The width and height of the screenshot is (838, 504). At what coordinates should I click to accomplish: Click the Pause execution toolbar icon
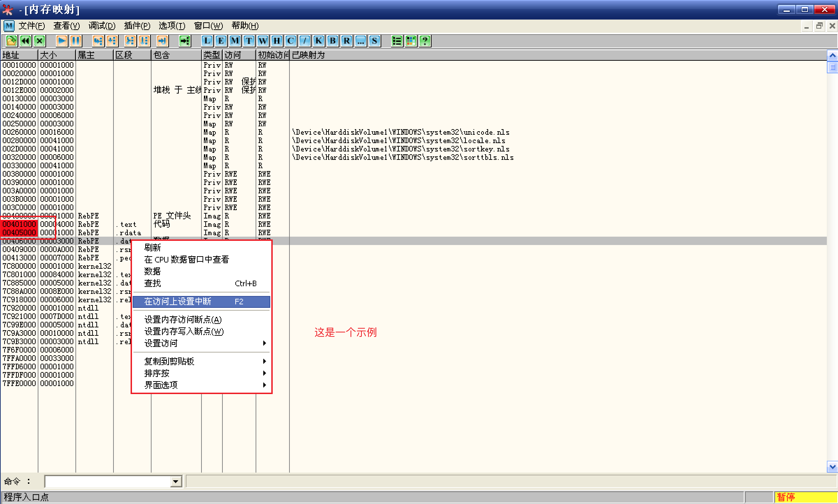[76, 41]
